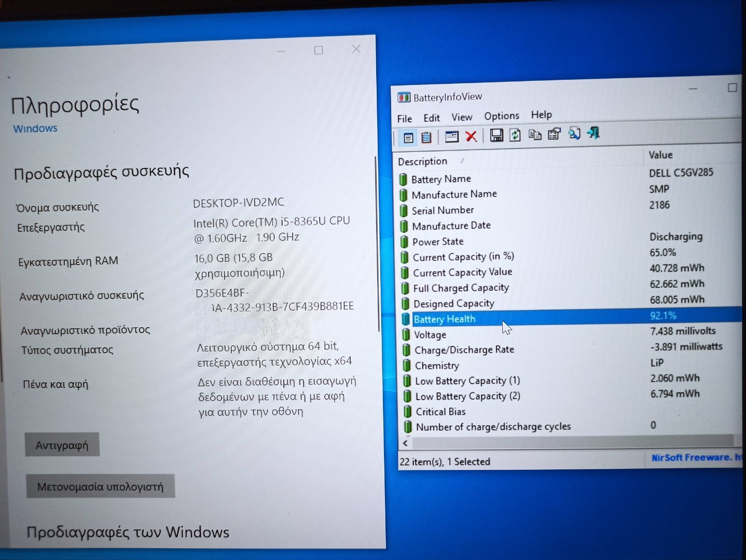The width and height of the screenshot is (746, 560).
Task: Click the battery icon next to Manufacture Date
Action: tap(404, 227)
